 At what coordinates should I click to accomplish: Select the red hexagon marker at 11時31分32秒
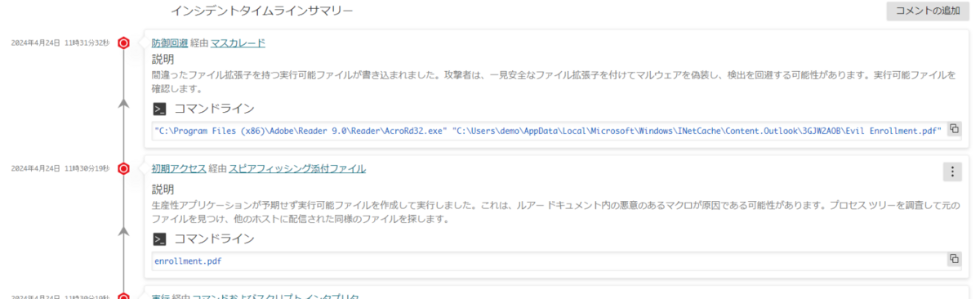pyautogui.click(x=123, y=42)
